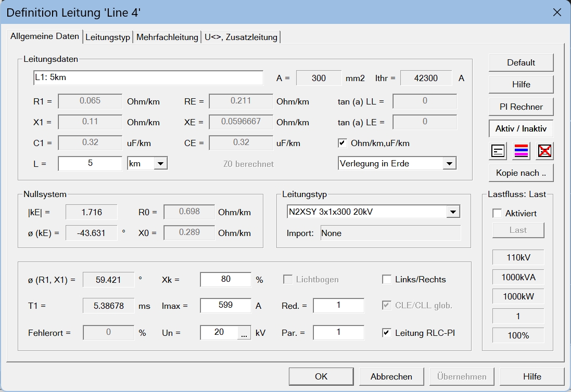The image size is (571, 392).
Task: Close the Definition Leitung dialog window
Action: point(556,12)
